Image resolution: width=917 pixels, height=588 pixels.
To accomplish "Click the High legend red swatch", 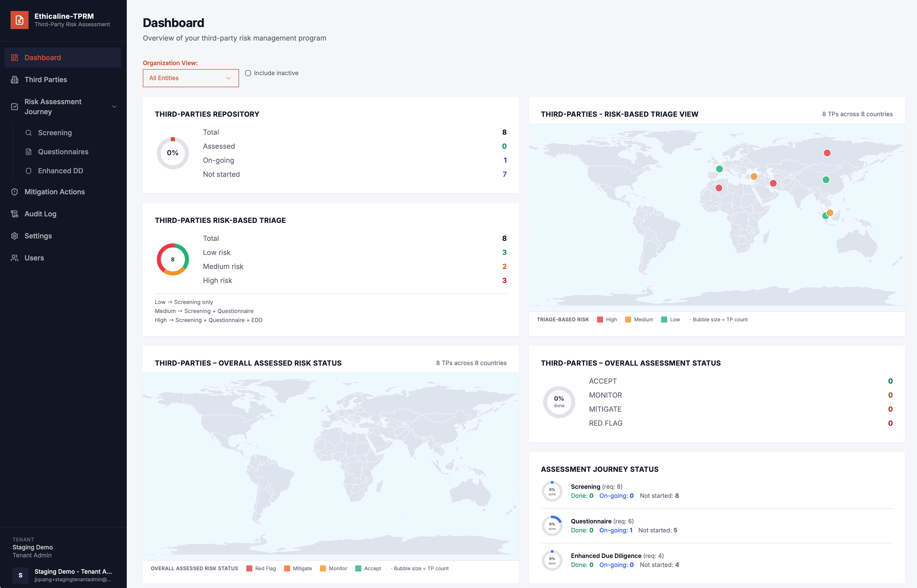I will pos(600,320).
